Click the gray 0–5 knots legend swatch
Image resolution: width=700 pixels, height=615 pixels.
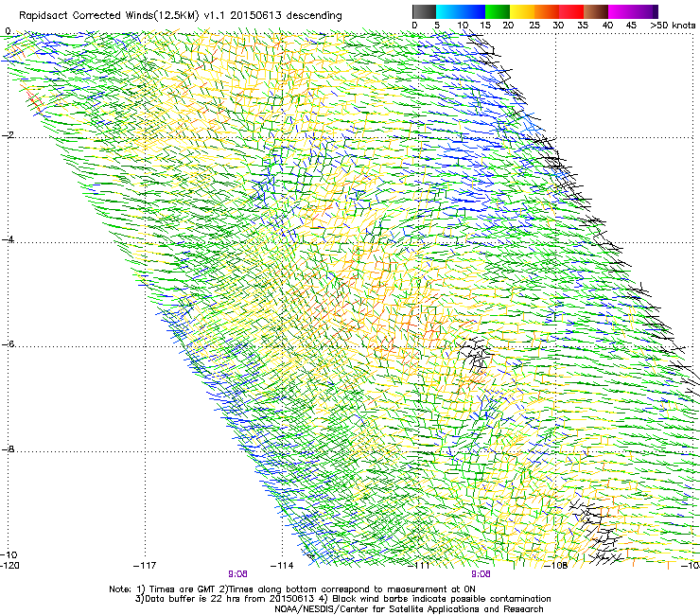pyautogui.click(x=424, y=11)
